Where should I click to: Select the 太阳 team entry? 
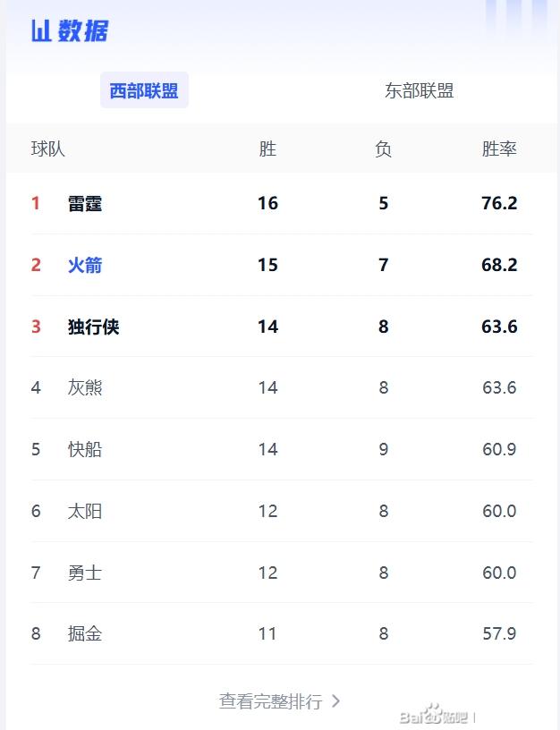pos(85,511)
